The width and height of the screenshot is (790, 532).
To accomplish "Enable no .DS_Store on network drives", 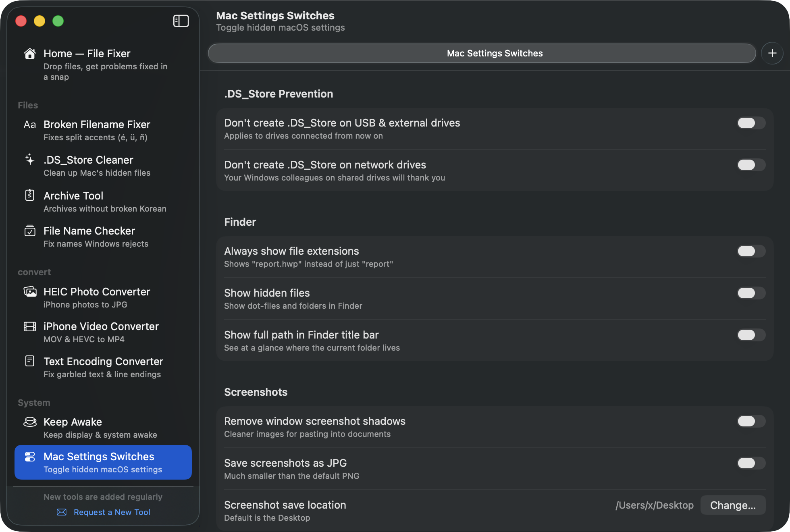I will (751, 165).
